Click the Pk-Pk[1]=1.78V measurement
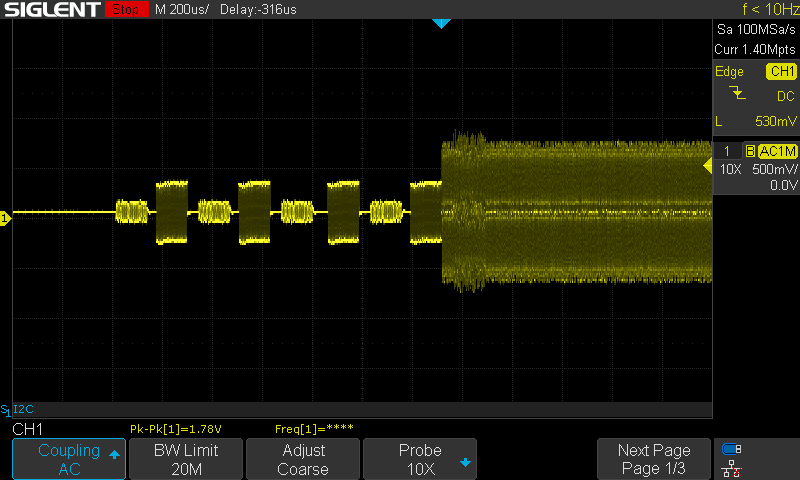Image resolution: width=800 pixels, height=480 pixels. 176,429
